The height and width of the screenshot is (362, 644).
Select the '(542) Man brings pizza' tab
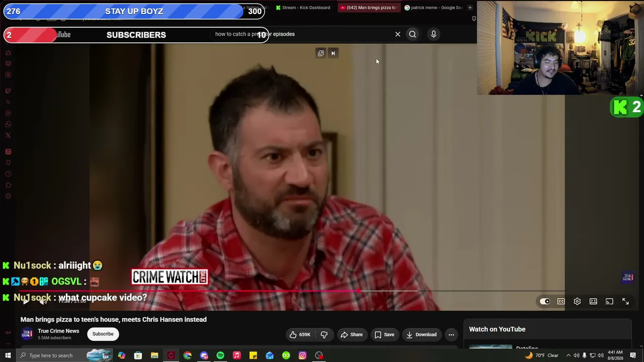pos(368,8)
